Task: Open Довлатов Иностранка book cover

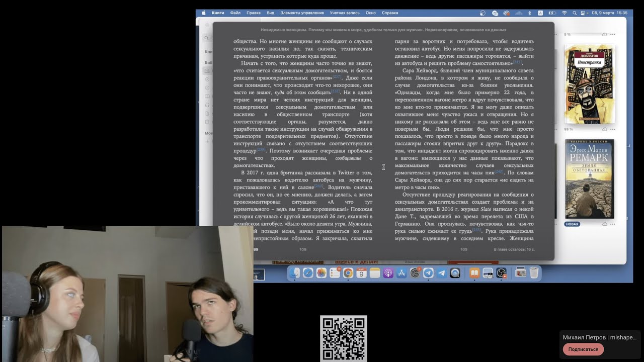Action: tap(589, 84)
